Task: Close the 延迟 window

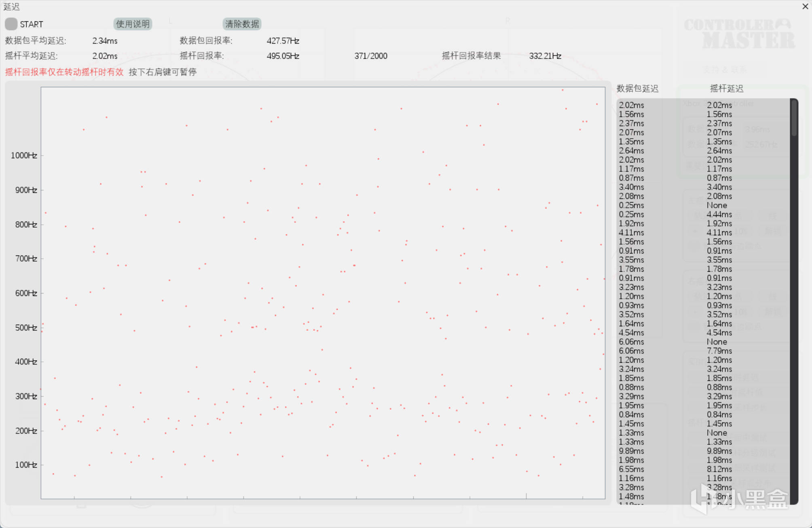Action: click(805, 6)
